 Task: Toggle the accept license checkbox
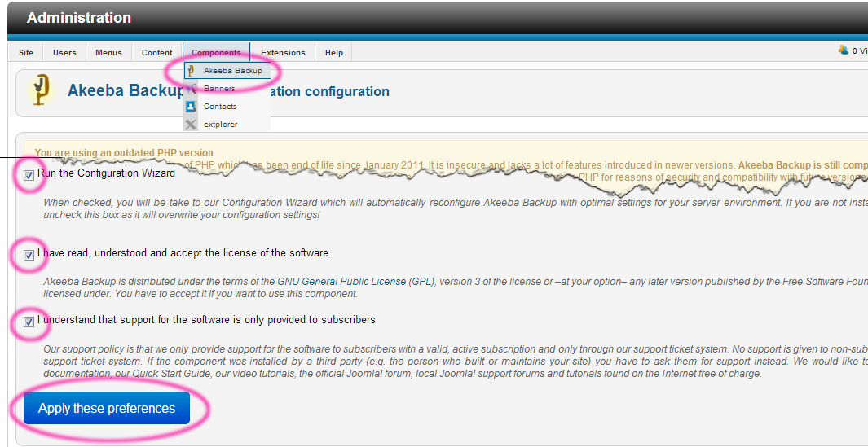[29, 255]
